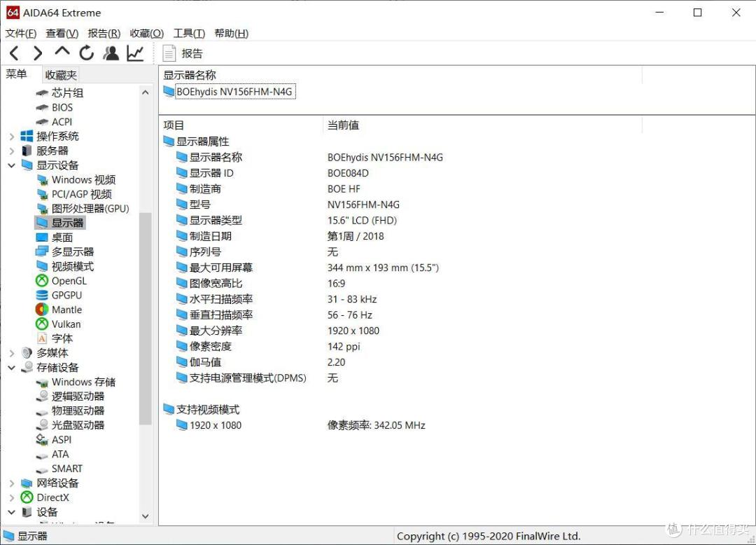Expand the 服务器 tree node
Screen dimensions: 756x545
coord(12,151)
